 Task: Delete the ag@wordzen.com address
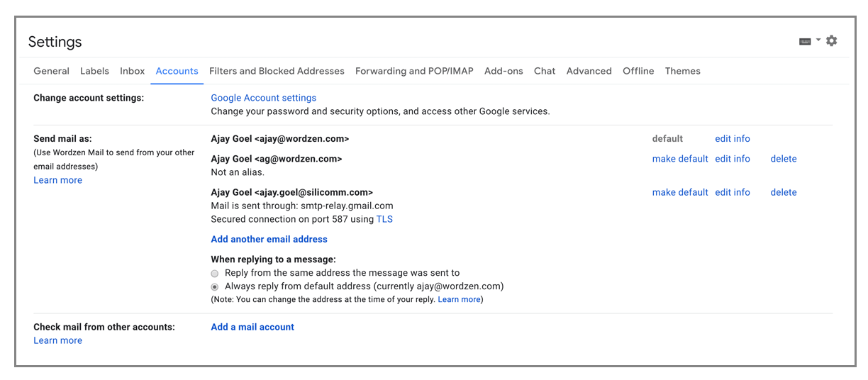pyautogui.click(x=784, y=159)
